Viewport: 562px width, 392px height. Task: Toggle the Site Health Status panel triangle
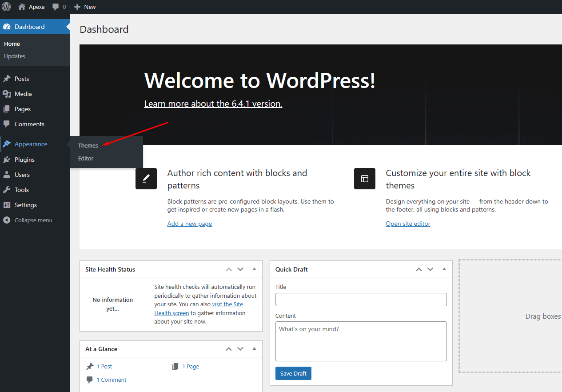pyautogui.click(x=254, y=269)
